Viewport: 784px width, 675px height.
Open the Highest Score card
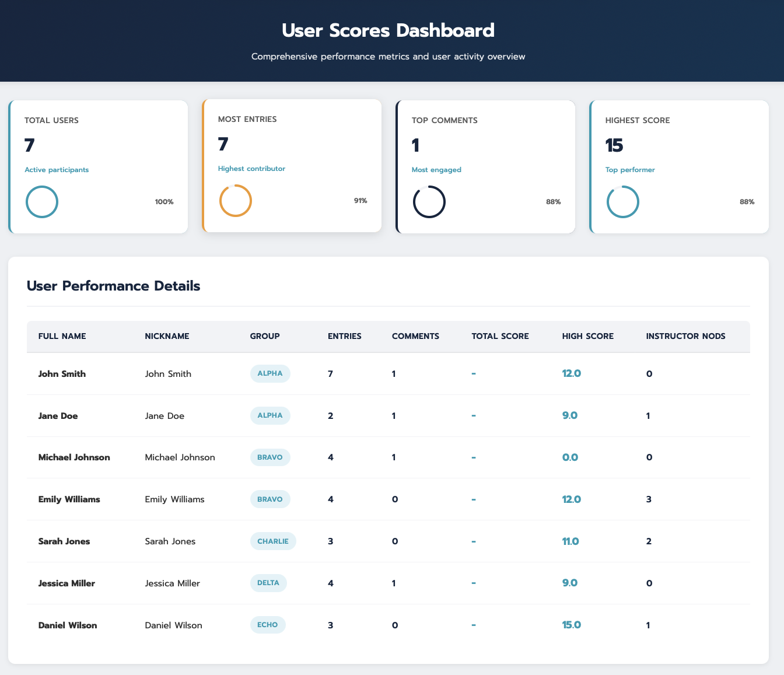[x=679, y=166]
